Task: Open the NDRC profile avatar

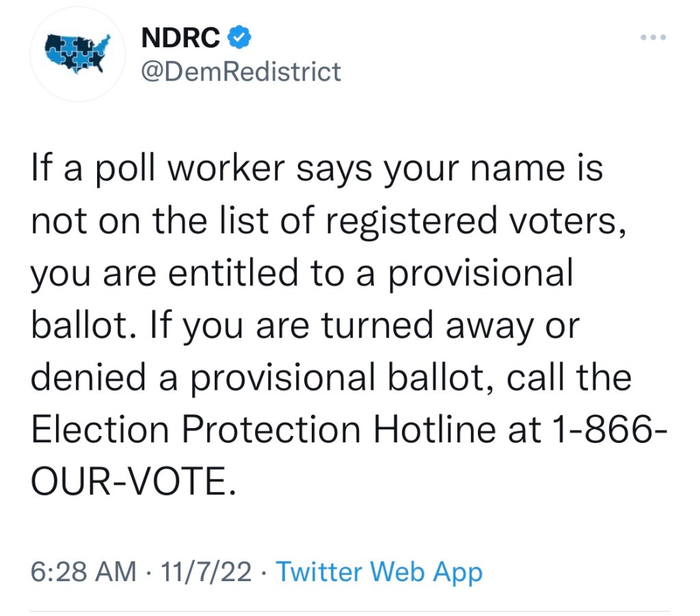Action: pyautogui.click(x=77, y=56)
